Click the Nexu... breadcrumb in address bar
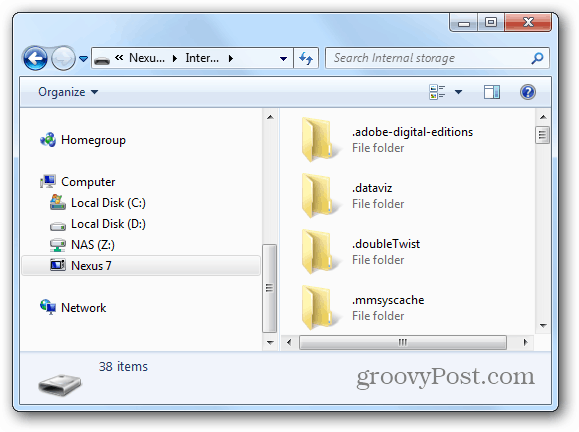This screenshot has width=579, height=432. coord(147,58)
